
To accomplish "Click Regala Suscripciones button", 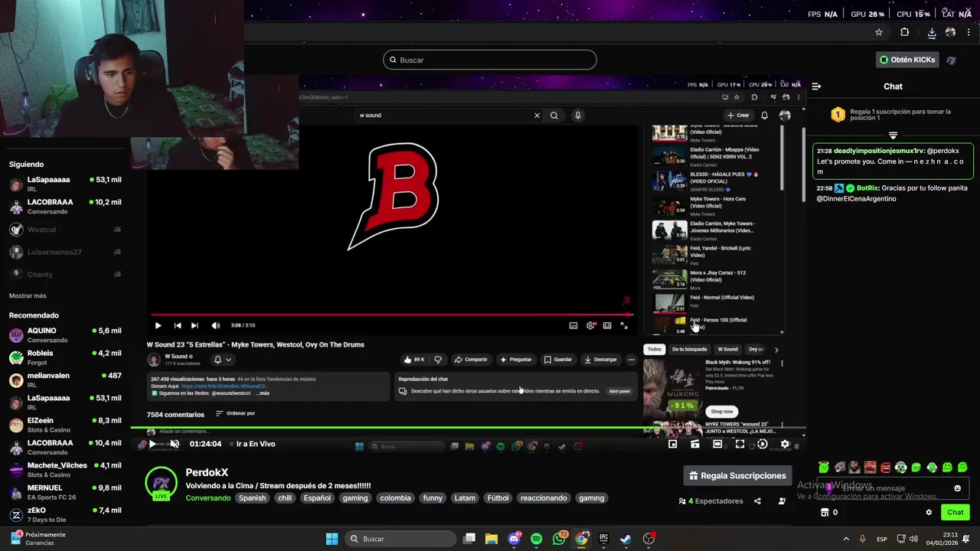I will click(737, 475).
